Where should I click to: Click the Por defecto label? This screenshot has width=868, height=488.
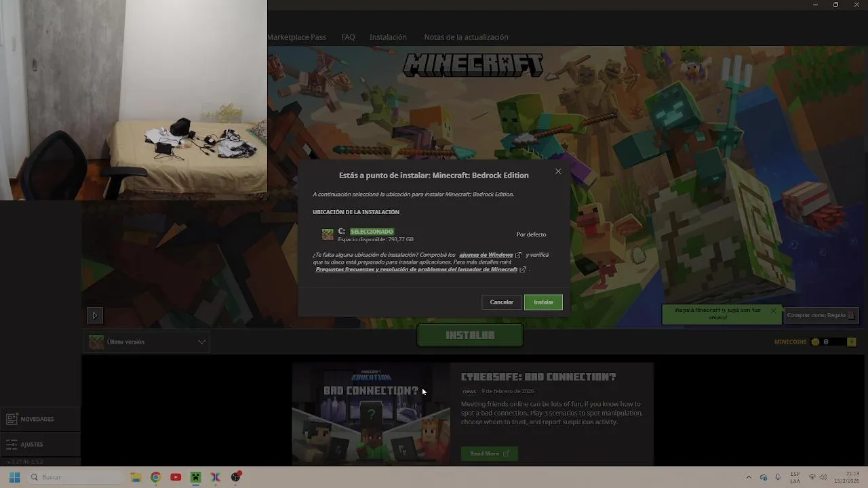coord(531,235)
